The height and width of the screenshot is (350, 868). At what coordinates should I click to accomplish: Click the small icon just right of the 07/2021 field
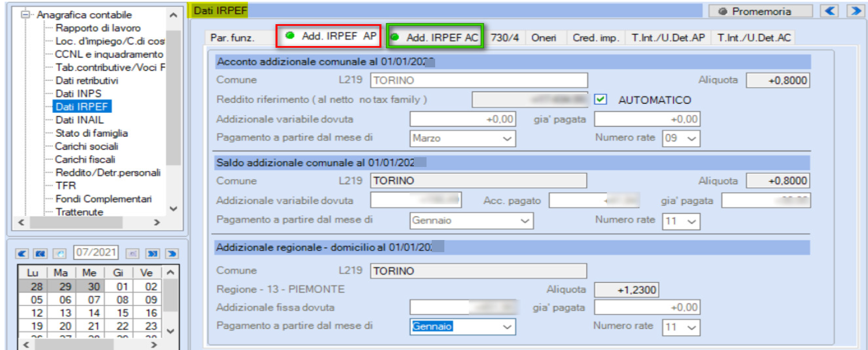point(132,253)
